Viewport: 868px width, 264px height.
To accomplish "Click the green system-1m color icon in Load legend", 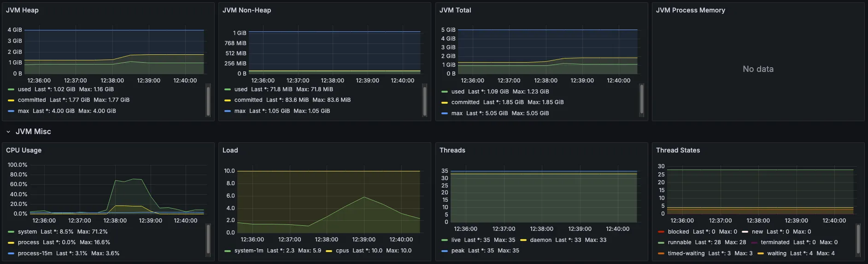I will (x=227, y=251).
